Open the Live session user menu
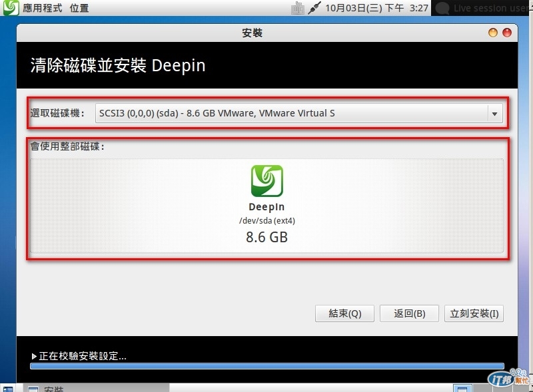Viewport: 533px width, 392px height. click(492, 8)
